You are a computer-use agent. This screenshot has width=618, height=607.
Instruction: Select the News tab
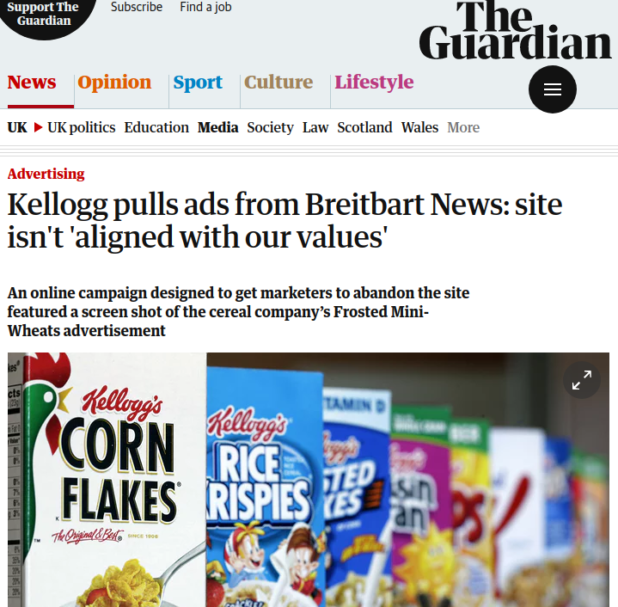coord(32,82)
